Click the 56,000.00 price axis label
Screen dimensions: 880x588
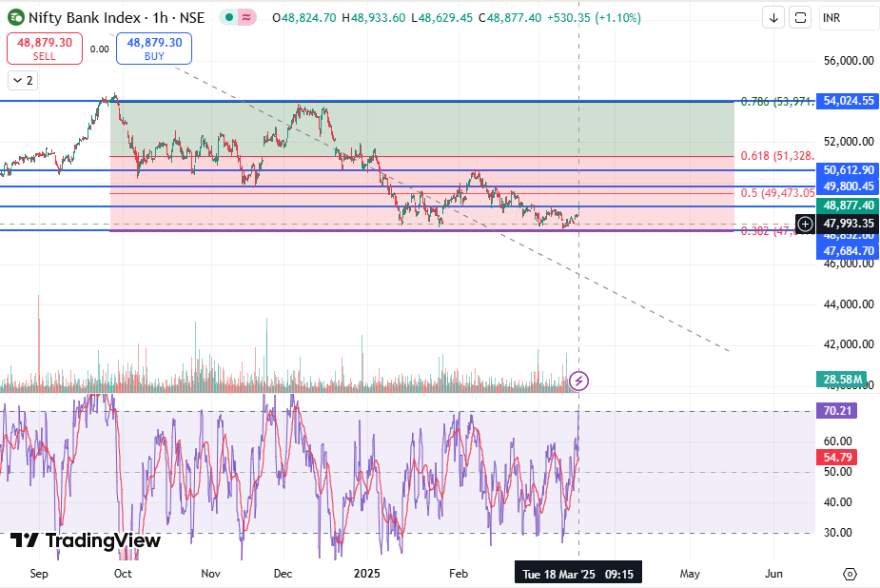tap(849, 61)
